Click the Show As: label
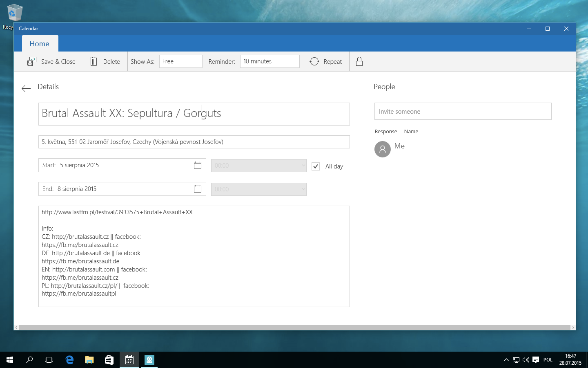 tap(143, 62)
